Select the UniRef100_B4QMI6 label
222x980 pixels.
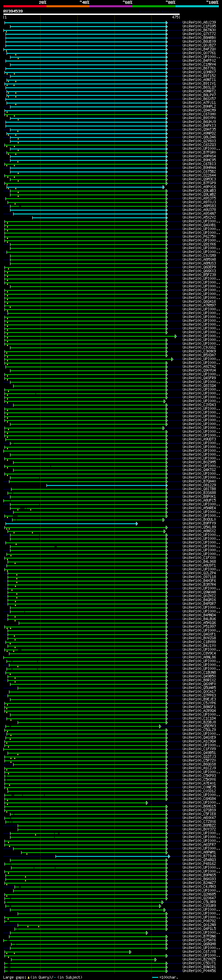pyautogui.click(x=199, y=600)
